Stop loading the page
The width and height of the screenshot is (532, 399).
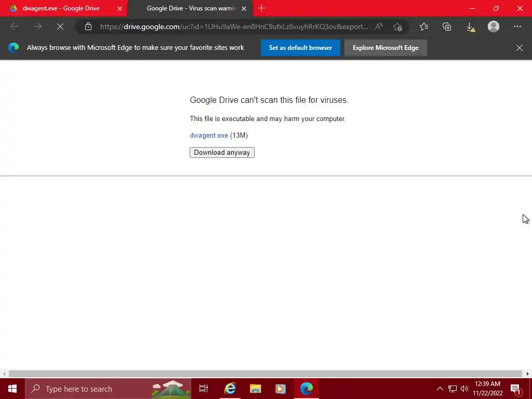(x=60, y=26)
